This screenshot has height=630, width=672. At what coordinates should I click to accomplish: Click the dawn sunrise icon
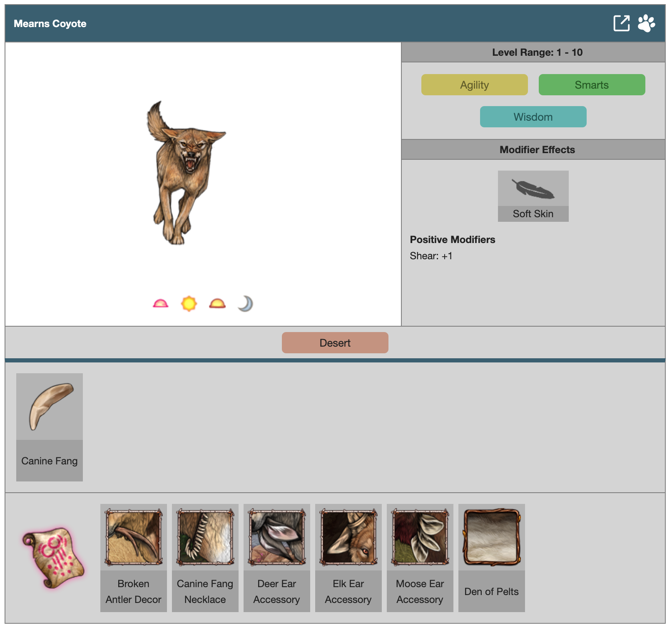coord(160,304)
